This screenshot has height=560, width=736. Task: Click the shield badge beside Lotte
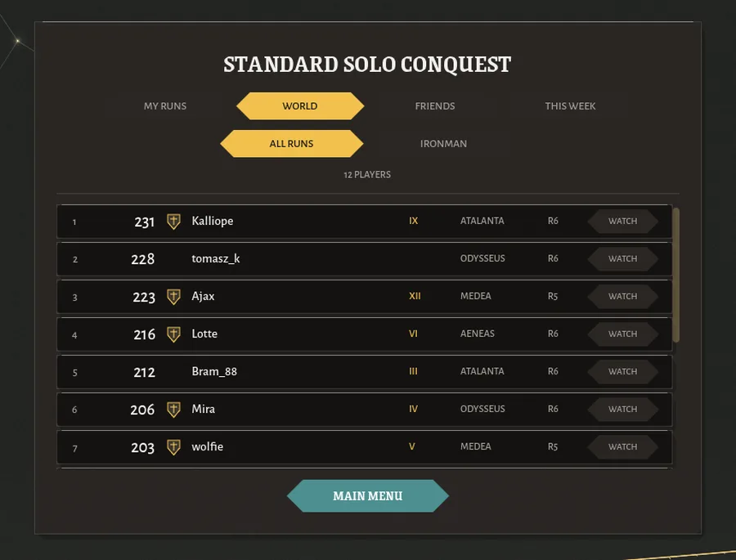pos(173,334)
